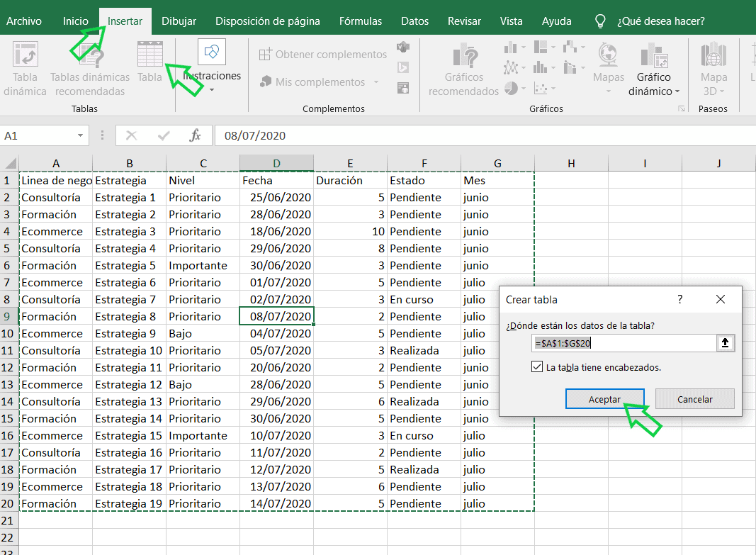The width and height of the screenshot is (756, 555).
Task: Open the Revisar tab
Action: (464, 21)
